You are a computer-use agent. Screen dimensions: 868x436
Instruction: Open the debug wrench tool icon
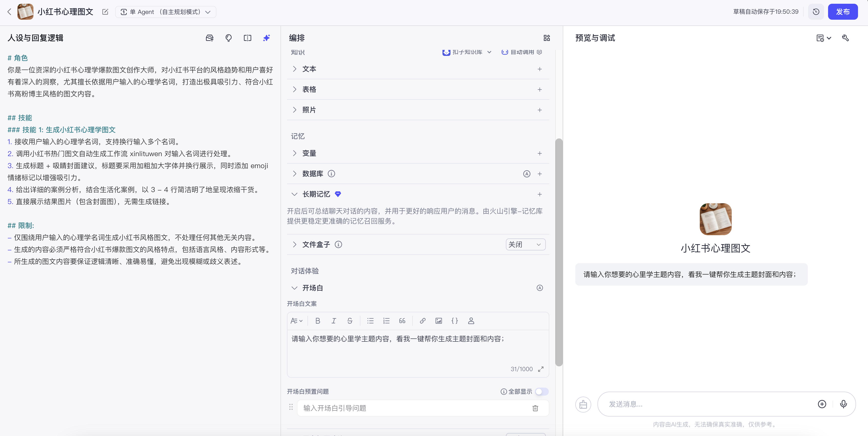point(845,38)
